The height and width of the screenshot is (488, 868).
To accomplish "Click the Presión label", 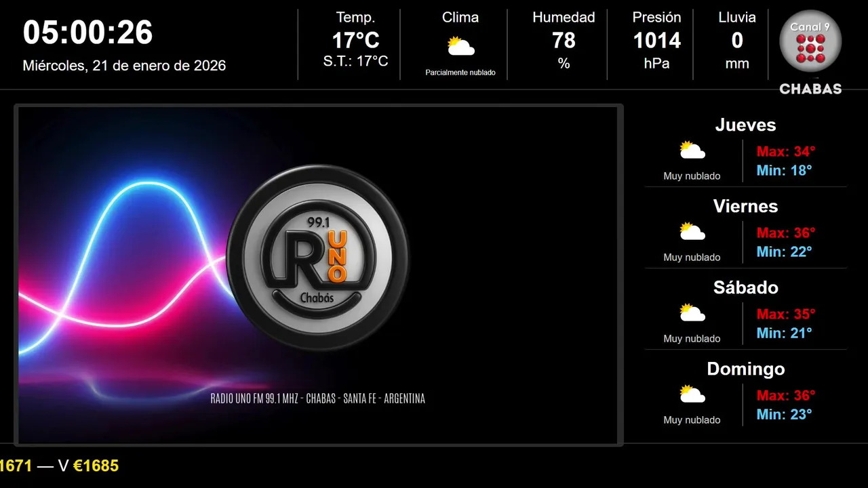I will point(656,18).
